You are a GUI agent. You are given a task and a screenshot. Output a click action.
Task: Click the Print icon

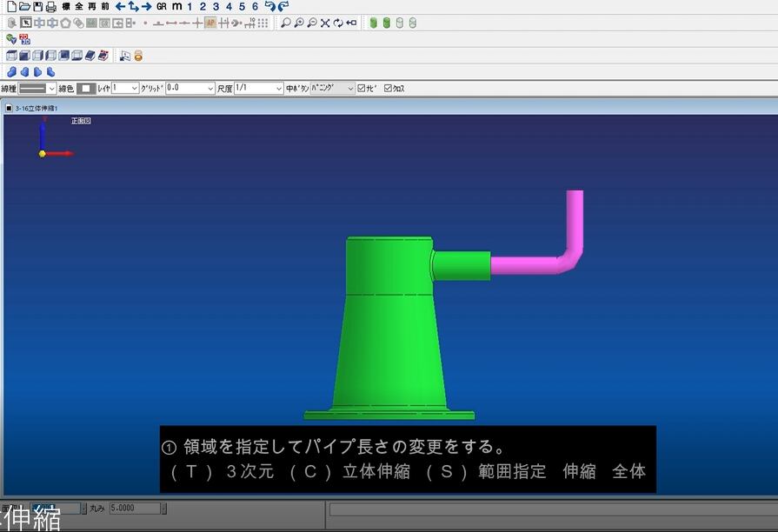[50, 6]
